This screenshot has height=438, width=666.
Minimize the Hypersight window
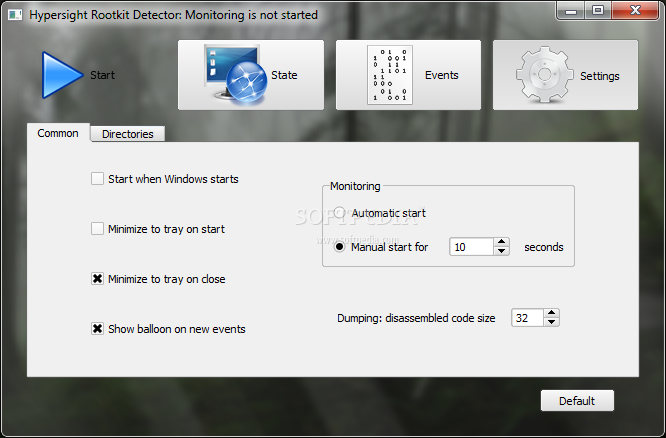[x=571, y=11]
